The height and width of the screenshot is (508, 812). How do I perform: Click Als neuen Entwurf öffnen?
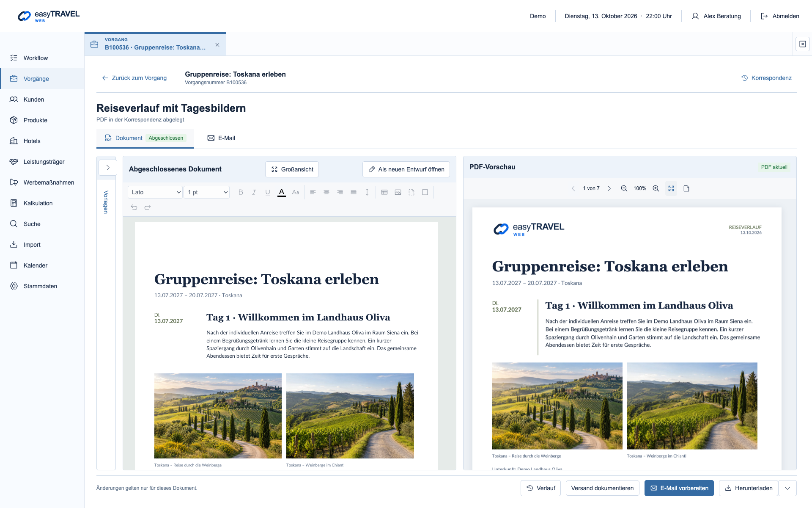(406, 169)
